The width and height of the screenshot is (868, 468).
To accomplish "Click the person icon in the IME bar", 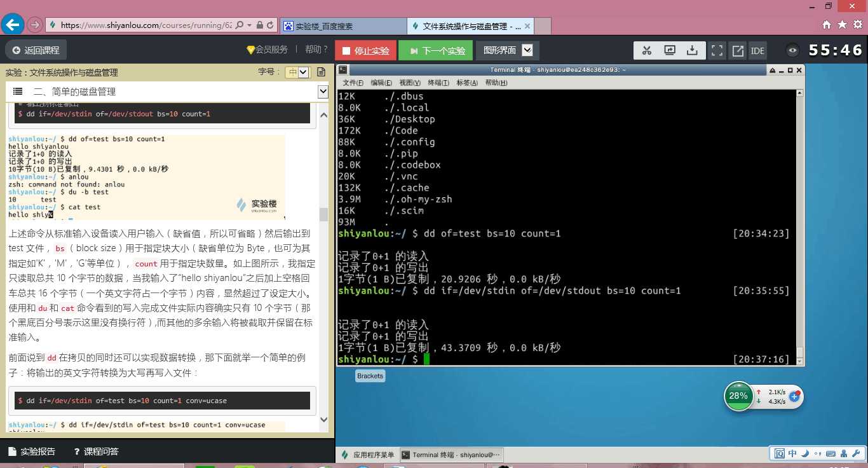I will coord(843,453).
